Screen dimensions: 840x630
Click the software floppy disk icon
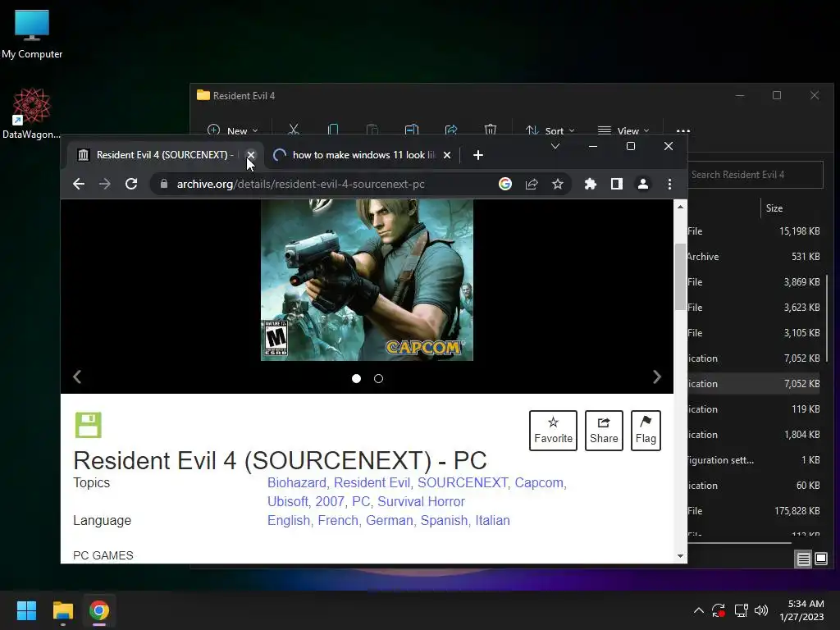point(89,426)
